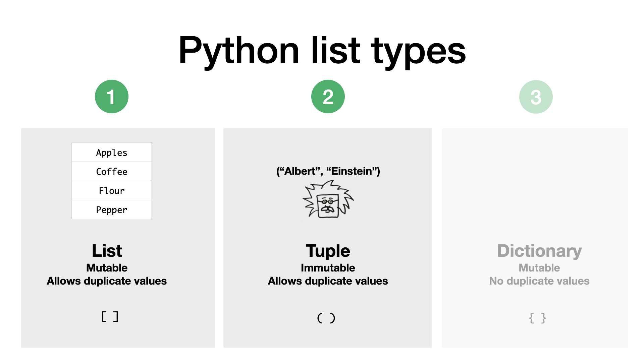
Task: Select the Coffee row in list
Action: [112, 172]
